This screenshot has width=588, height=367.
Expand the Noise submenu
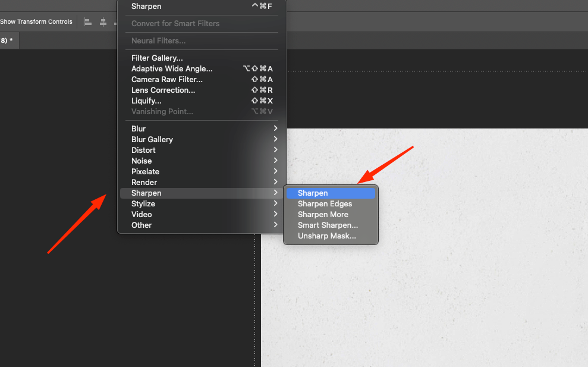pos(202,161)
